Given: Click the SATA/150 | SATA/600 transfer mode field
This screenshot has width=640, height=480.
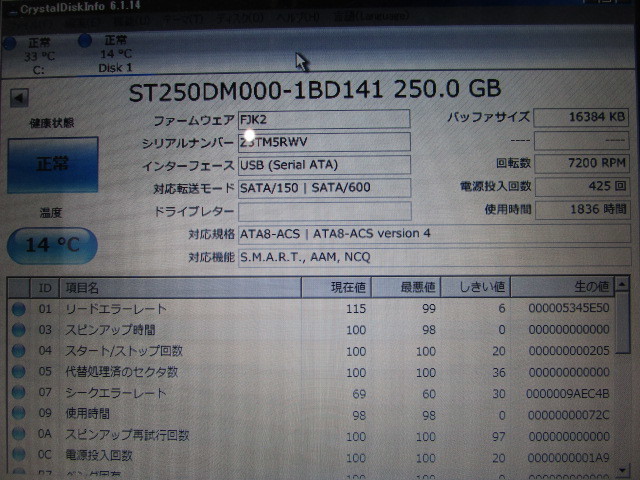Looking at the screenshot, I should tap(324, 188).
